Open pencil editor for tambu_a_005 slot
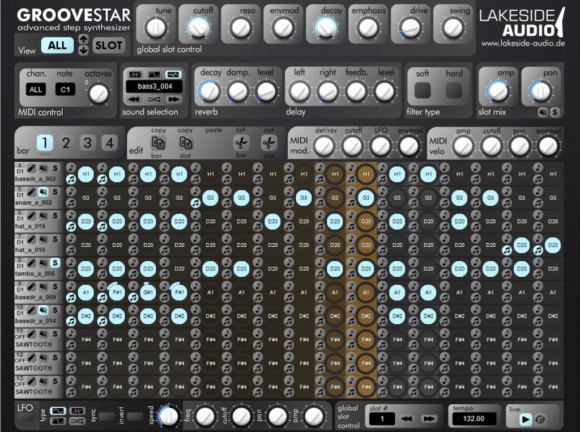The image size is (580, 432). click(x=32, y=263)
